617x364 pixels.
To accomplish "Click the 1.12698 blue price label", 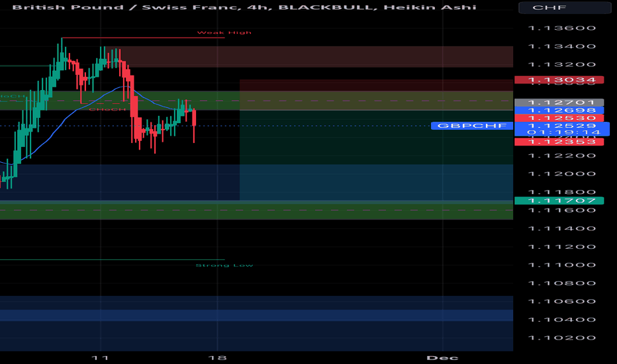I will (x=559, y=110).
